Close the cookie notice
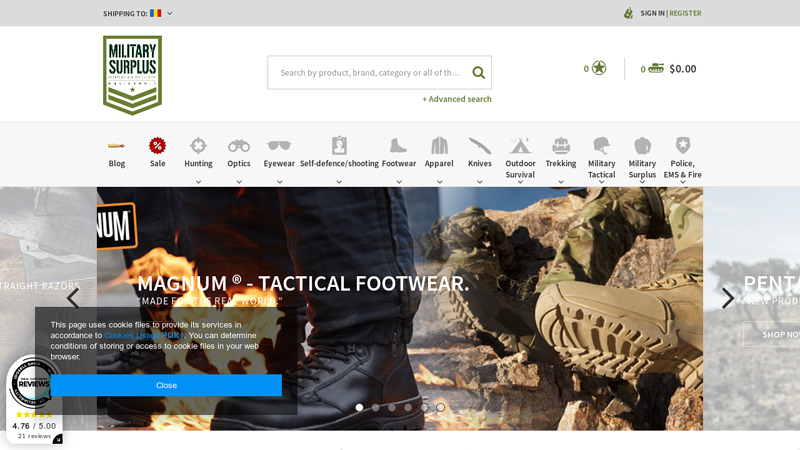 [166, 385]
